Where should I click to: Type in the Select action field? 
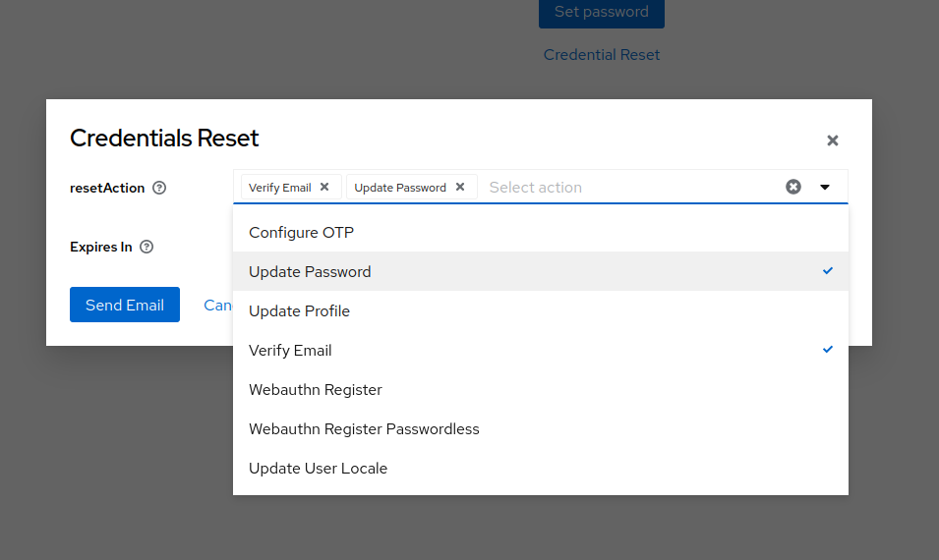(629, 187)
